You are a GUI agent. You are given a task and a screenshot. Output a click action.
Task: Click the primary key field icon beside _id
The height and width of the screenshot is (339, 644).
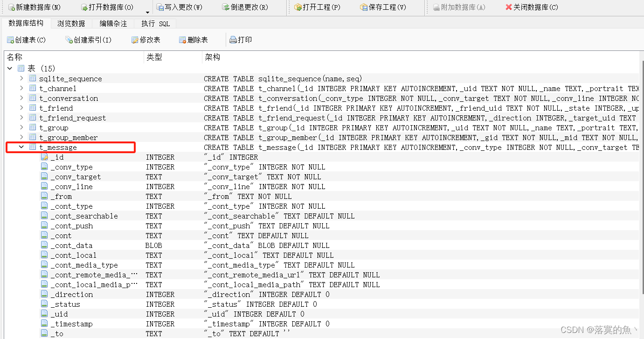[x=44, y=157]
